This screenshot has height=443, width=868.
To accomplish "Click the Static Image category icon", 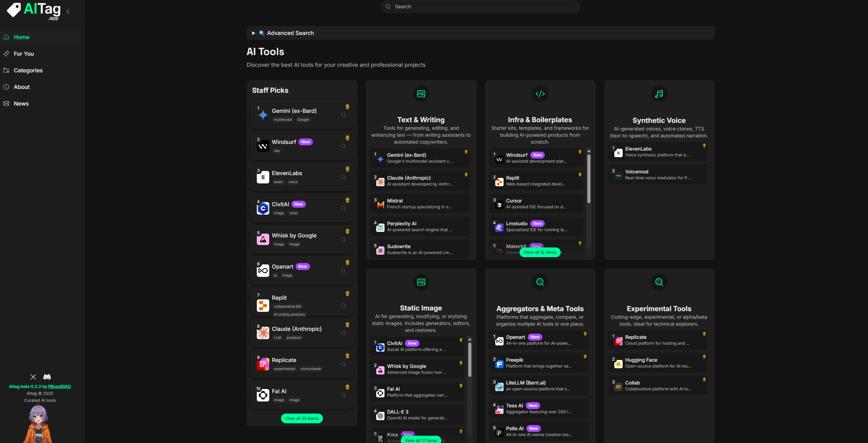I will point(421,282).
